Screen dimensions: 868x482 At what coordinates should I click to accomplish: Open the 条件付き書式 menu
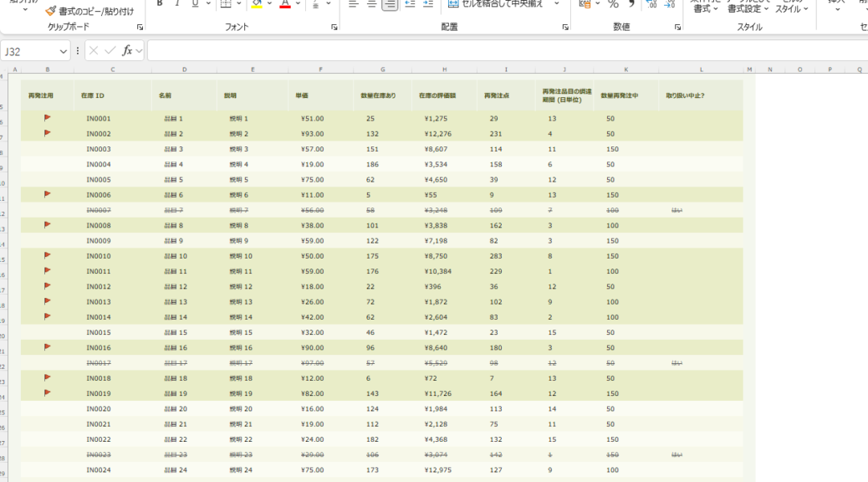[x=705, y=8]
